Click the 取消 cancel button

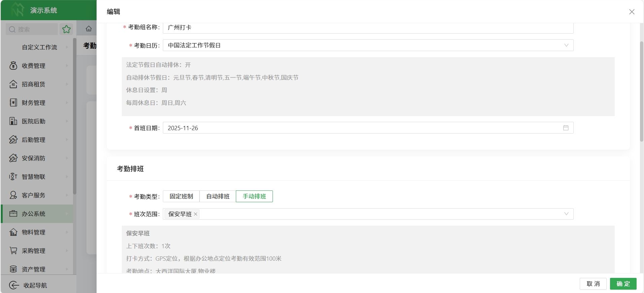click(x=593, y=284)
